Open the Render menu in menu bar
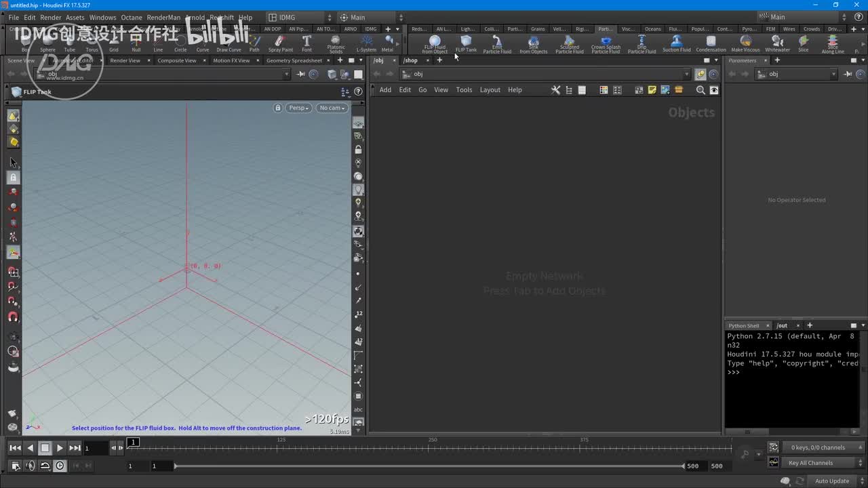 tap(51, 18)
